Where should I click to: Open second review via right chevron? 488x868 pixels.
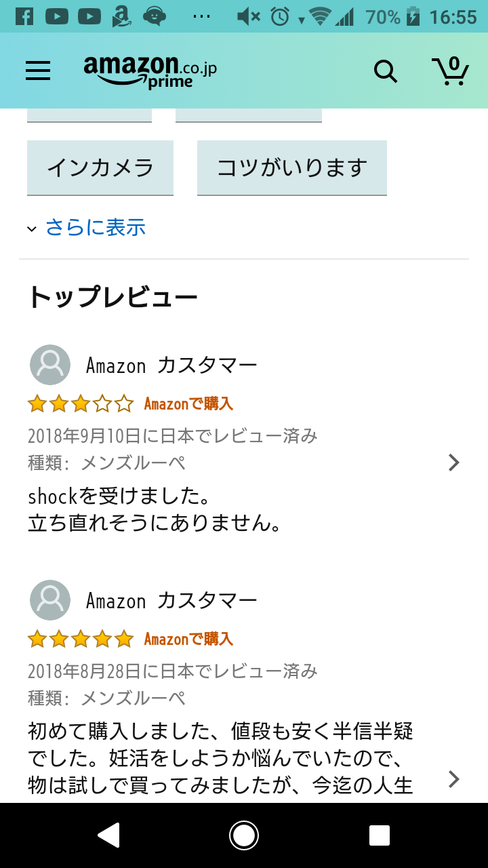(454, 779)
